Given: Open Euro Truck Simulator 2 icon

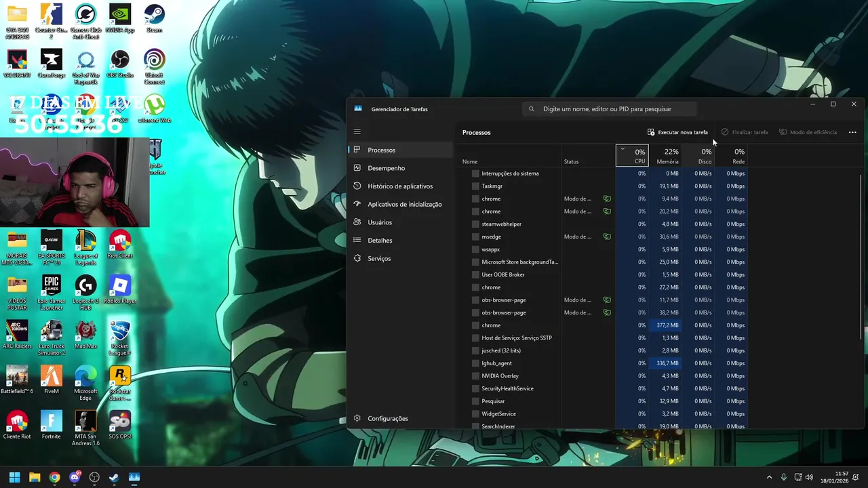Looking at the screenshot, I should [x=51, y=338].
